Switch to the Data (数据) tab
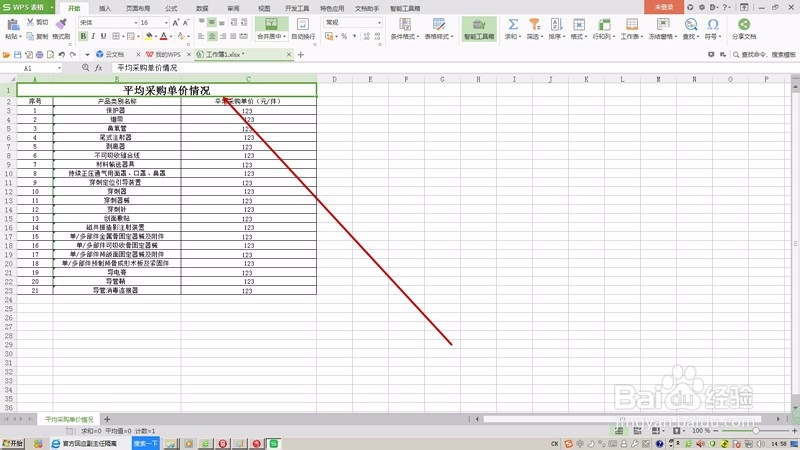This screenshot has width=800, height=450. coord(202,9)
